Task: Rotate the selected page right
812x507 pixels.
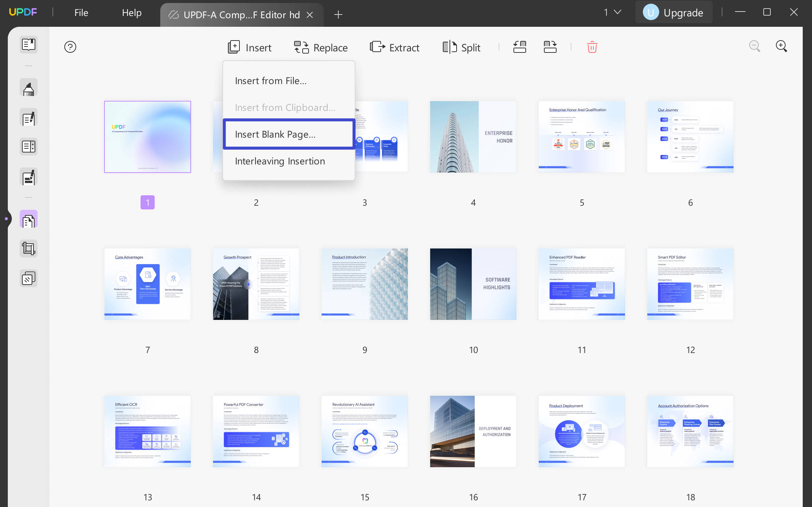Action: [x=550, y=47]
